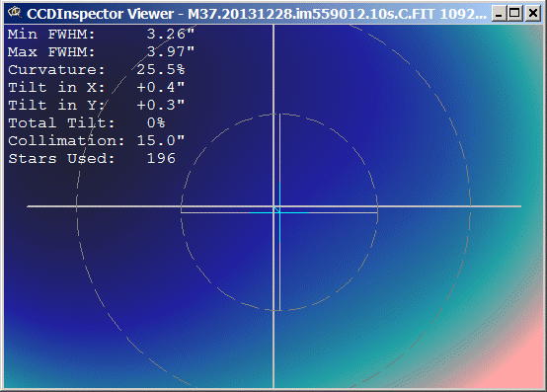The width and height of the screenshot is (547, 392).
Task: Click the Collimation 15.0" readout
Action: (x=161, y=140)
